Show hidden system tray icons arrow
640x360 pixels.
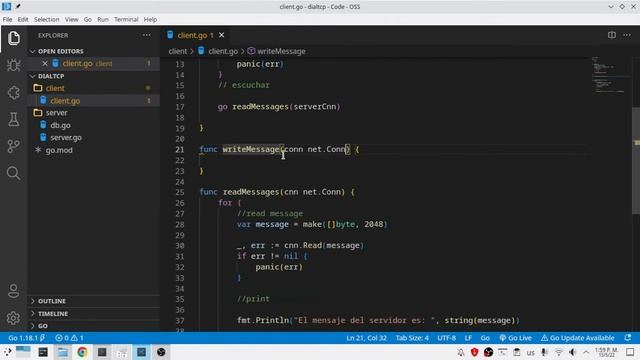click(586, 352)
